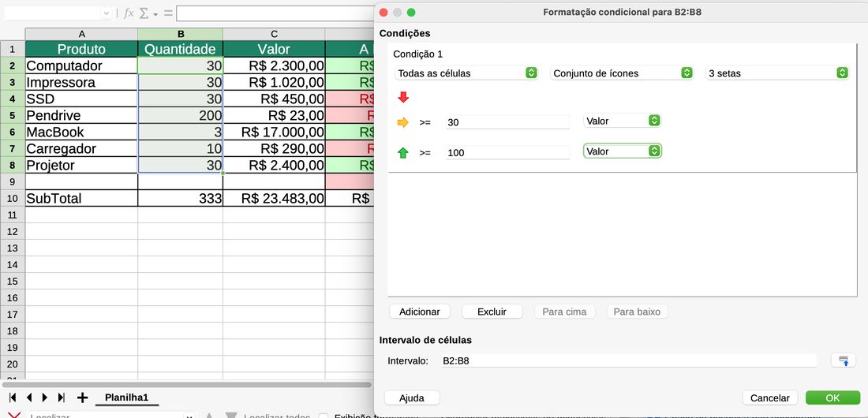Click the MacBook quantity cell showing 3
Screen dimensions: 868x418
point(180,132)
